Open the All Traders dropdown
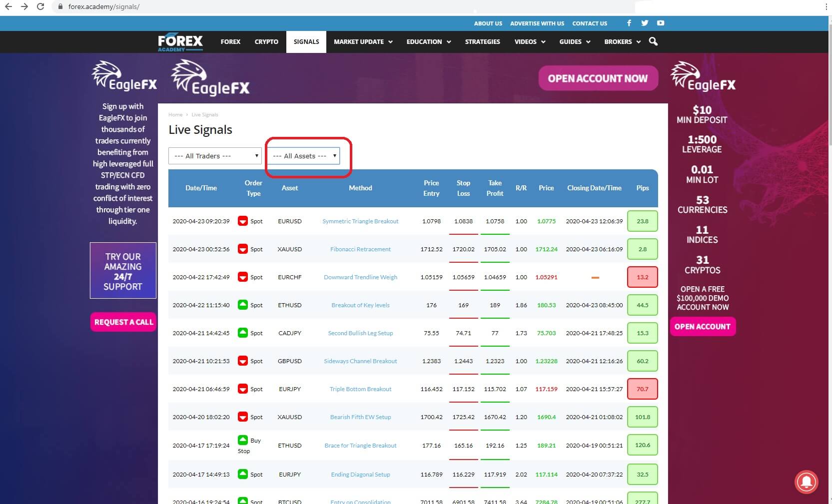The image size is (832, 504). 215,156
